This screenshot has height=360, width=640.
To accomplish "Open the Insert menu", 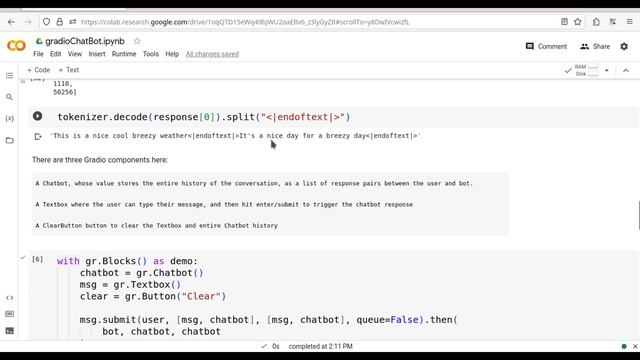I will tap(97, 54).
